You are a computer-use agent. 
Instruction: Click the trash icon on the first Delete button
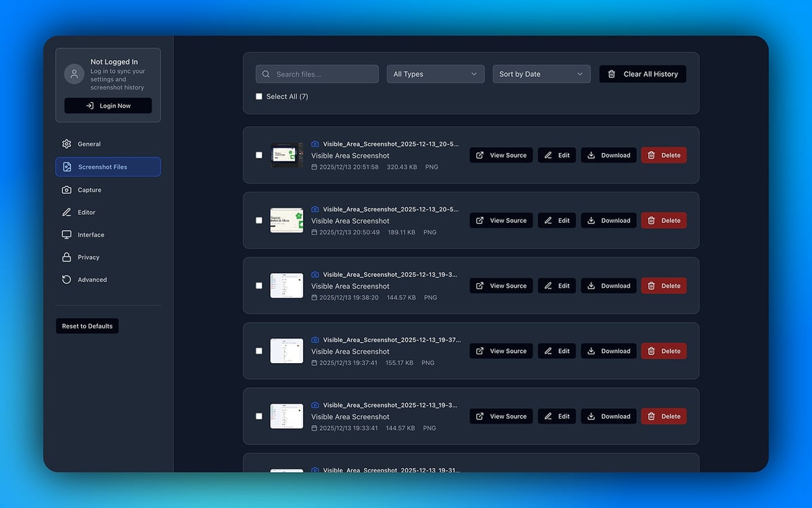pos(652,155)
